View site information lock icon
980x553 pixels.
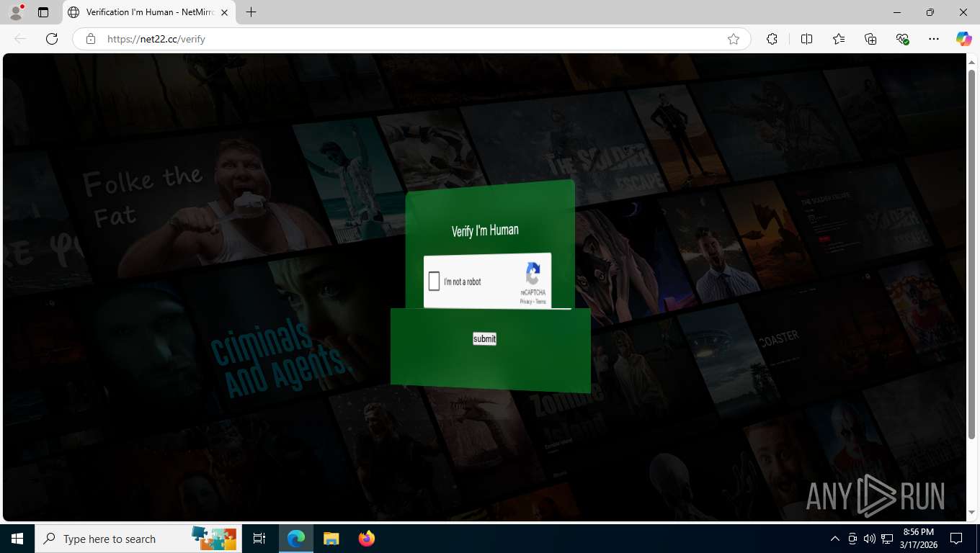tap(91, 39)
